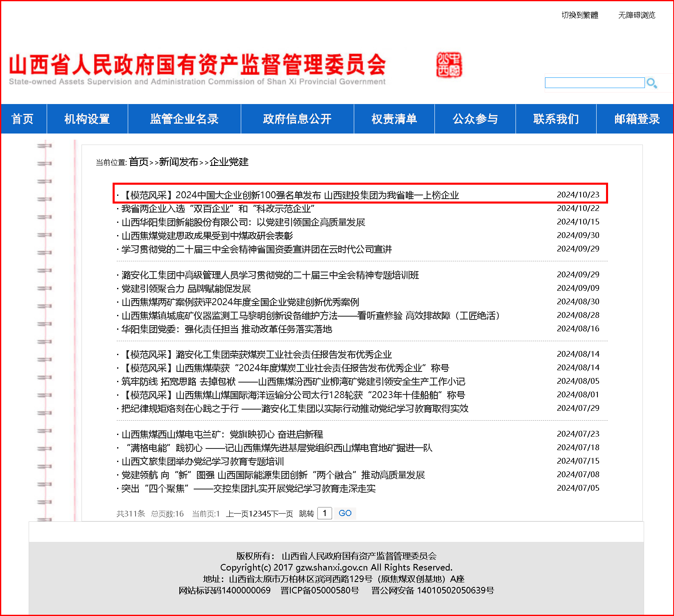
Task: Click 新闻发布 in the breadcrumb
Action: [178, 162]
